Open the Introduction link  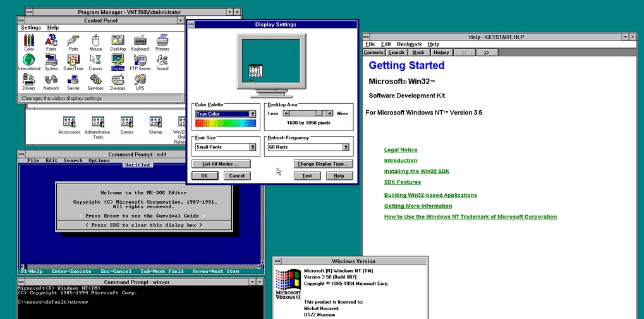click(401, 160)
